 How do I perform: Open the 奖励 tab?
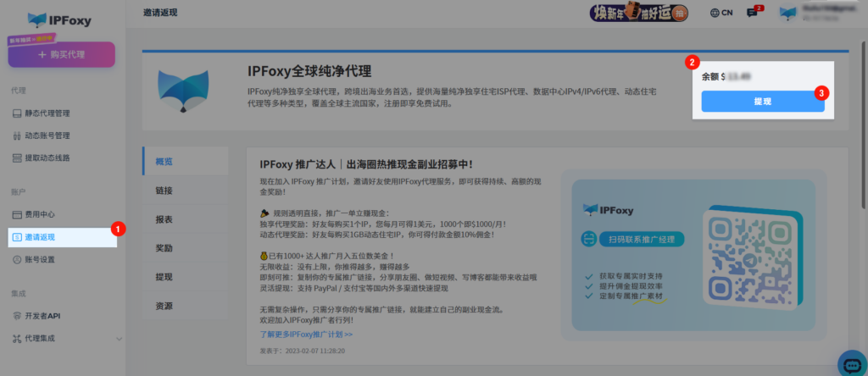164,248
